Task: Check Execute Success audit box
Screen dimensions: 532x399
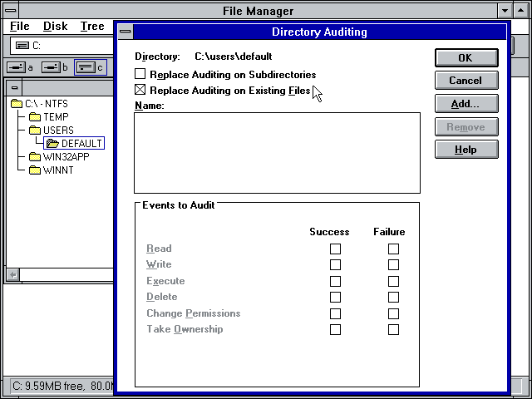Action: click(x=335, y=281)
